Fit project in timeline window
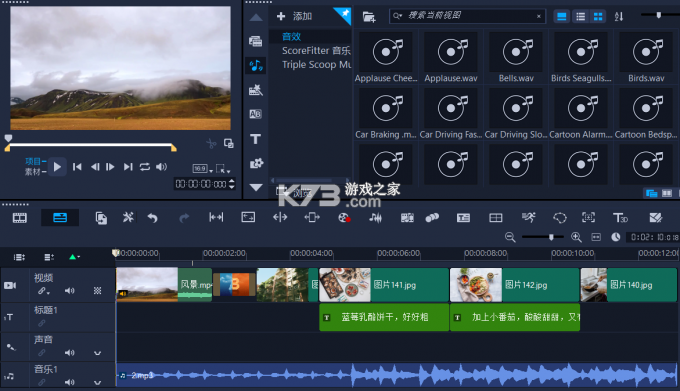Screen dimensions: 680x391 pos(596,237)
